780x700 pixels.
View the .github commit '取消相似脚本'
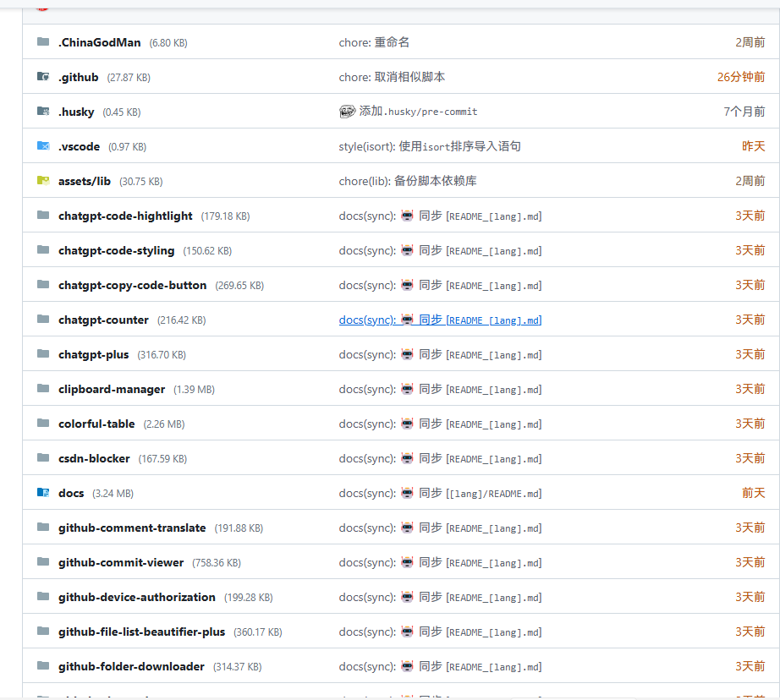pyautogui.click(x=392, y=77)
